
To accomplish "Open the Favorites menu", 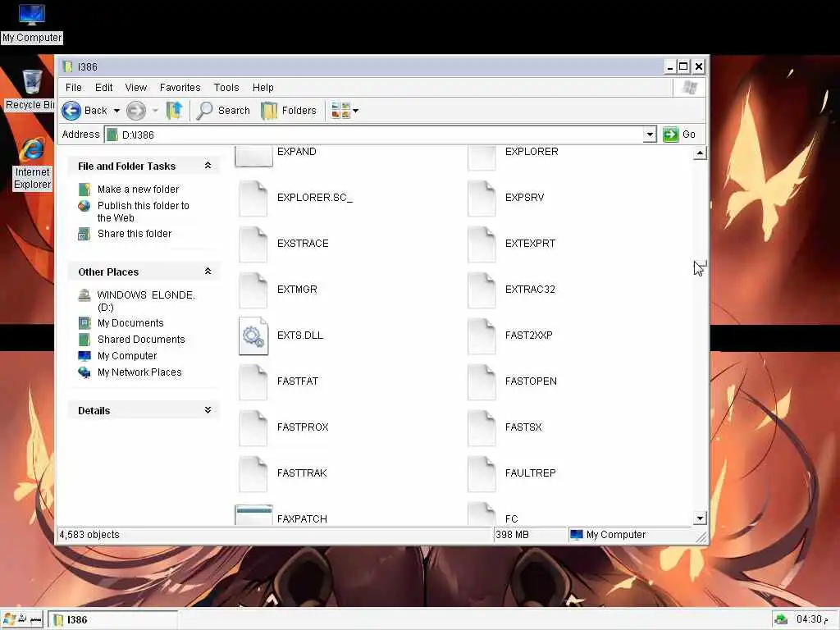I will (180, 87).
